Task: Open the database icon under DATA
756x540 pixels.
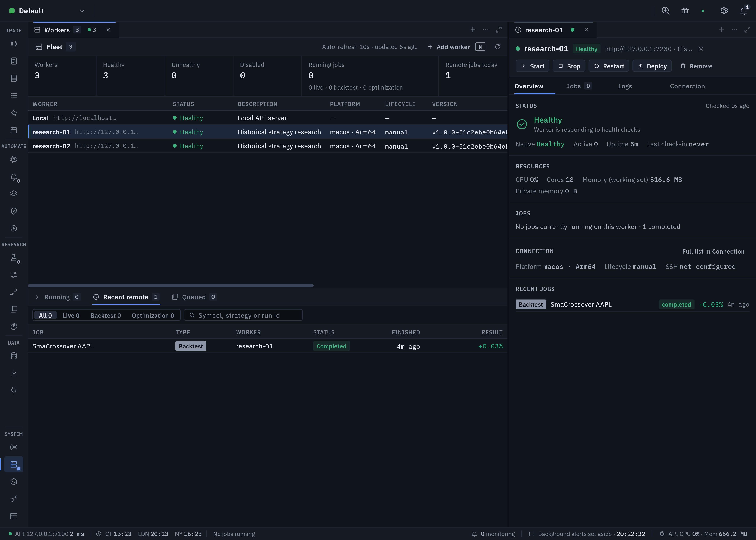Action: coord(14,356)
